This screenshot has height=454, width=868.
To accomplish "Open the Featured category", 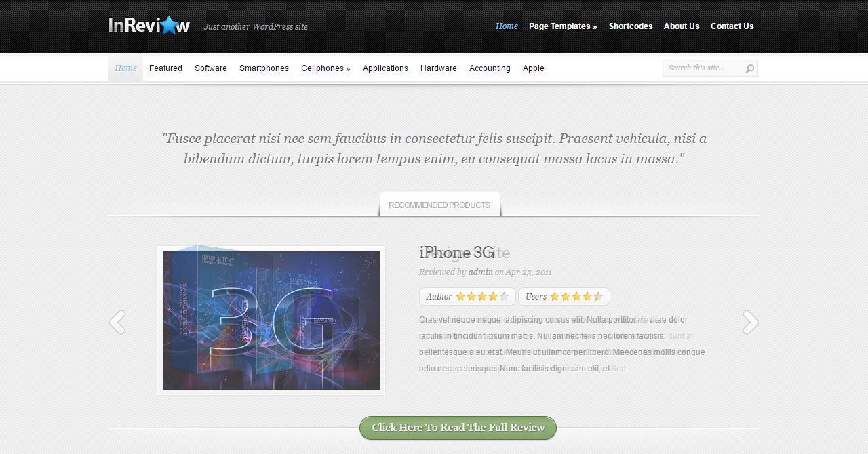I will (x=165, y=68).
